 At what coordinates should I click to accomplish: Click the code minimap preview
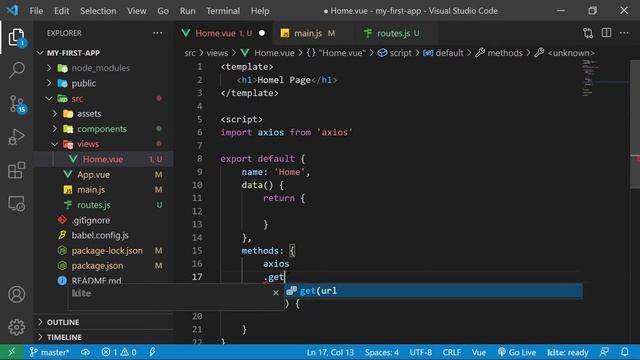(x=590, y=78)
